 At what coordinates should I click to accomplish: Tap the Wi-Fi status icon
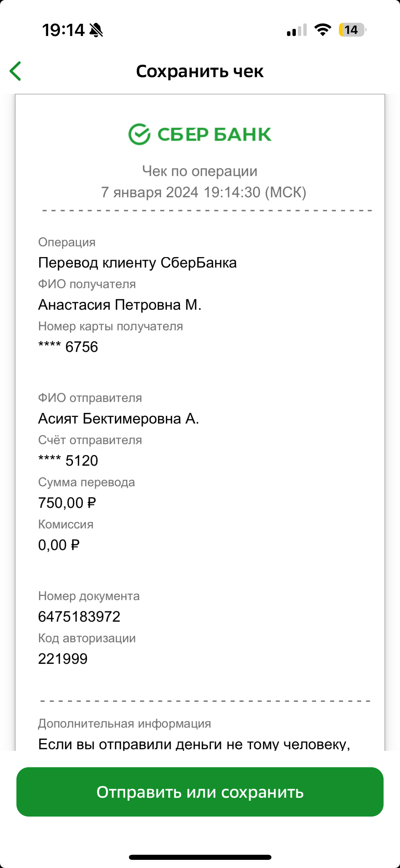(323, 30)
